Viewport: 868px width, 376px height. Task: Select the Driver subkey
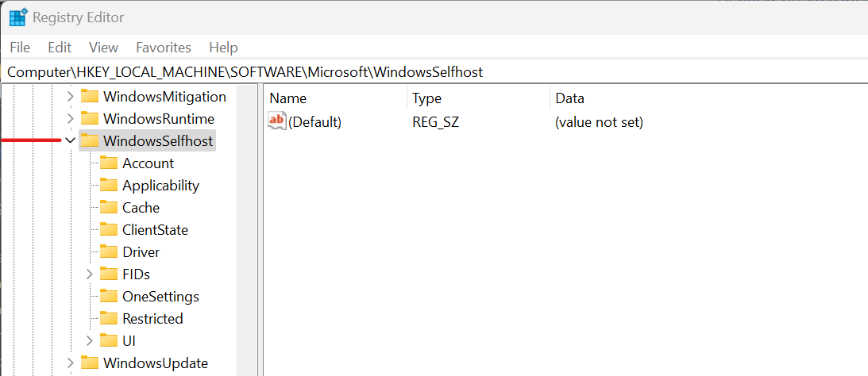(141, 252)
